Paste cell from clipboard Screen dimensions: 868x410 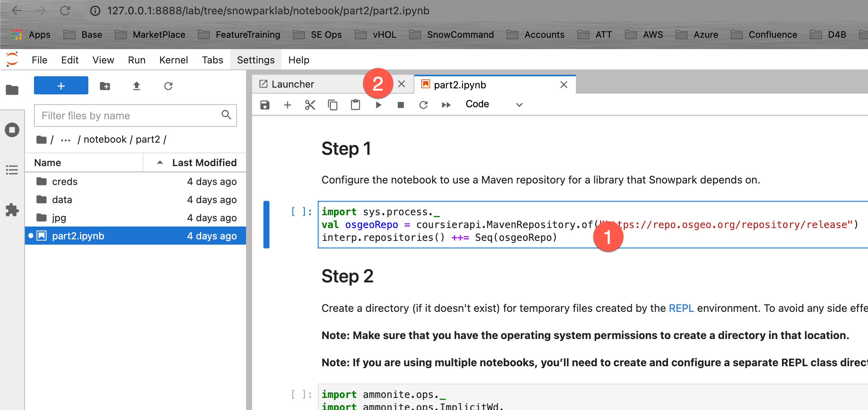point(356,105)
